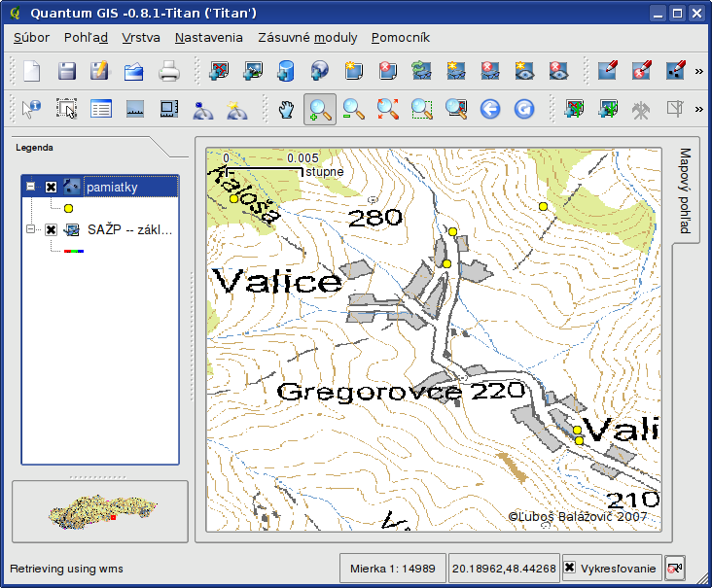This screenshot has width=712, height=588.
Task: Activate the Zoom In magnifier tool
Action: click(320, 109)
